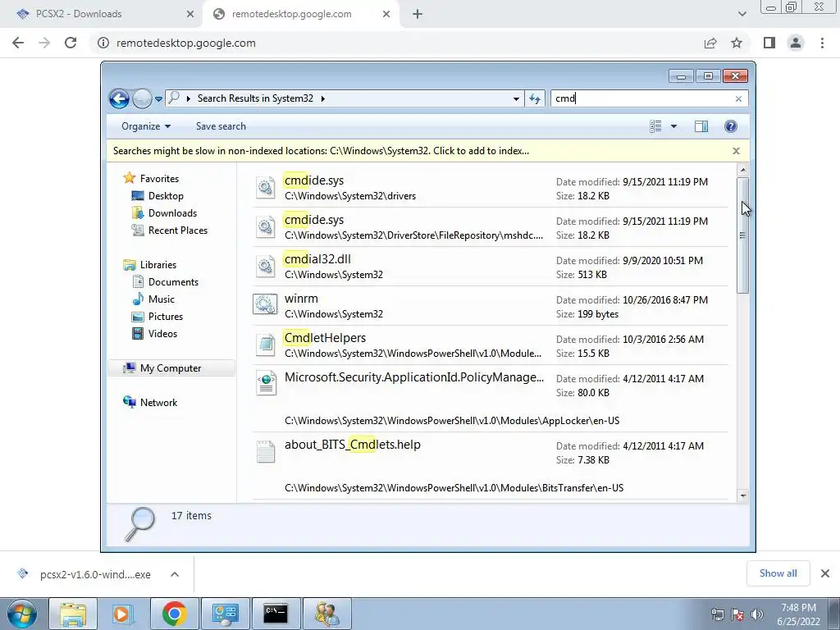Open the Chrome tab search chevron

(742, 14)
